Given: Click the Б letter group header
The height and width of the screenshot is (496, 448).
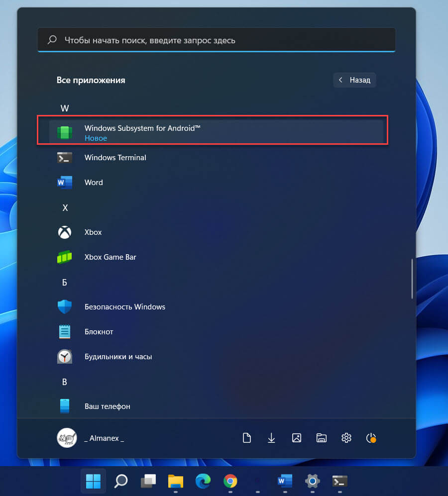Looking at the screenshot, I should (x=65, y=283).
